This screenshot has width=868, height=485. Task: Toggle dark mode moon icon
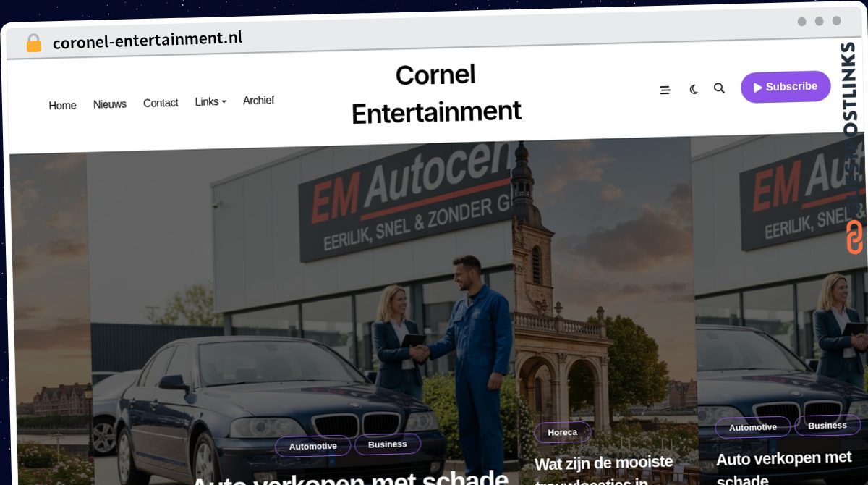click(x=694, y=90)
